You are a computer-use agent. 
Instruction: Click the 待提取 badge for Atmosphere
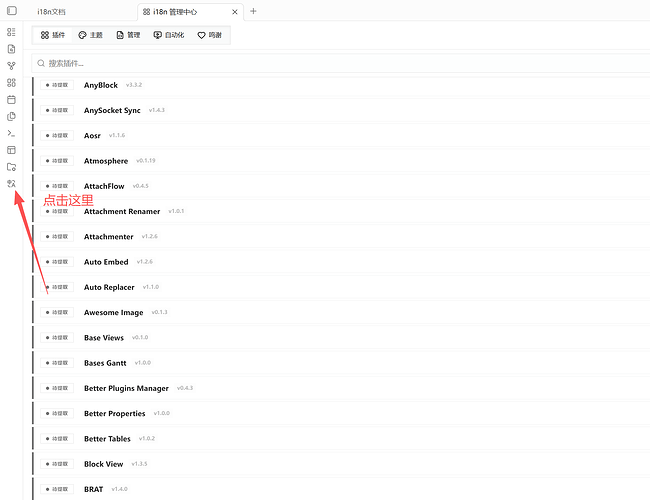pos(57,161)
